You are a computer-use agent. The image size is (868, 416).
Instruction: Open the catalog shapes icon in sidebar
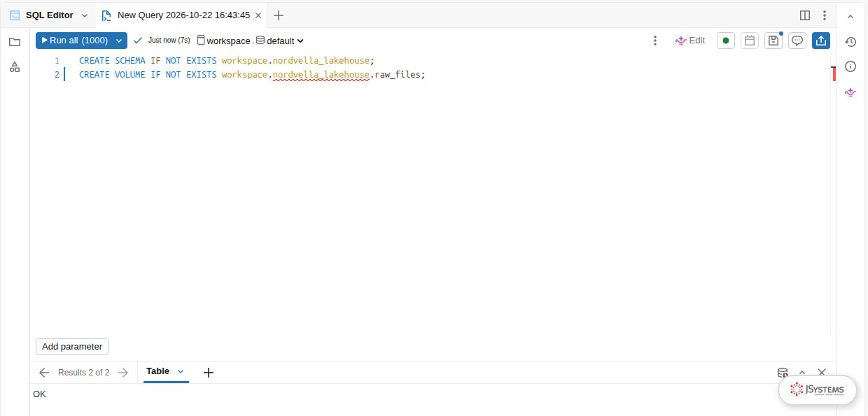(15, 67)
